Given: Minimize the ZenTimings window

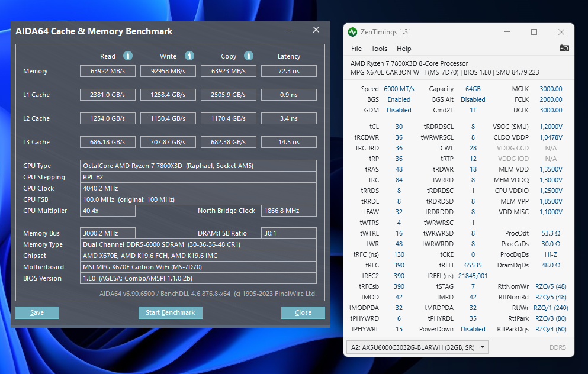Looking at the screenshot, I should 507,32.
